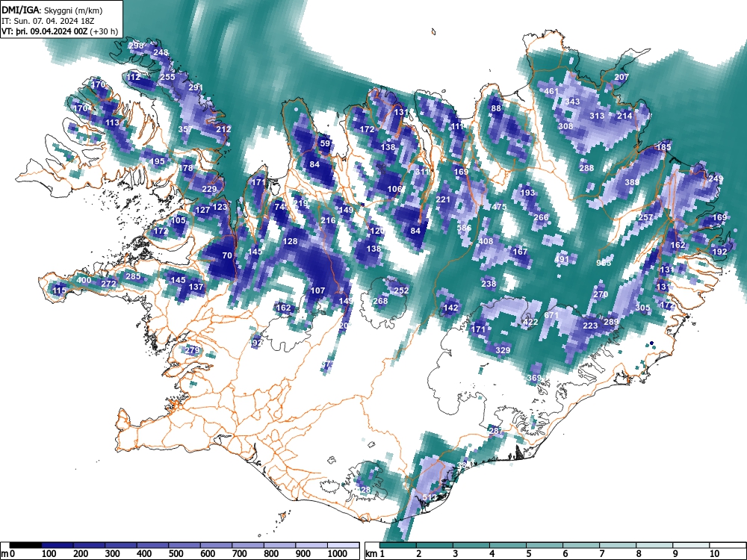Click the map value 142
The height and width of the screenshot is (560, 747).
(450, 308)
